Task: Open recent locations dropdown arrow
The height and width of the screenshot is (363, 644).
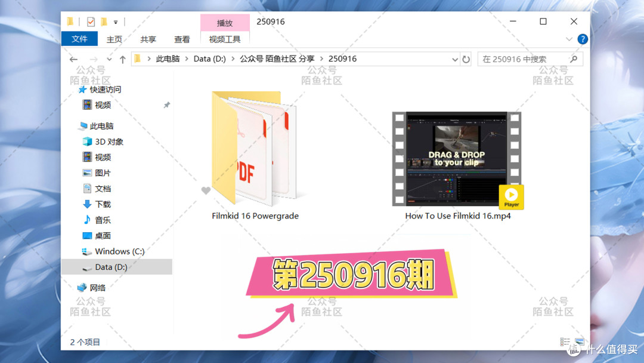Action: click(109, 59)
